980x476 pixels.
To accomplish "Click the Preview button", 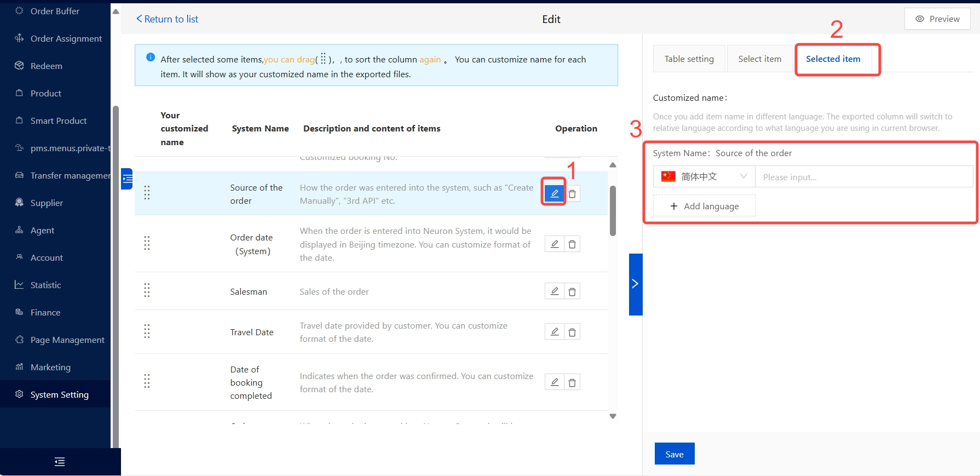I will click(937, 19).
